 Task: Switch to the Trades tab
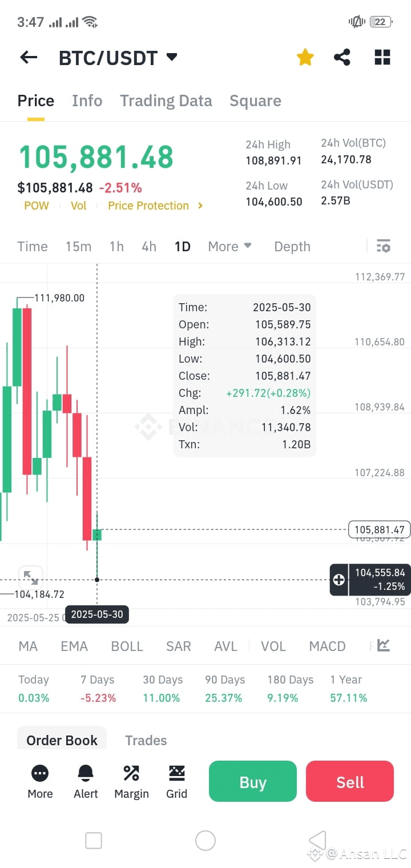pos(146,740)
